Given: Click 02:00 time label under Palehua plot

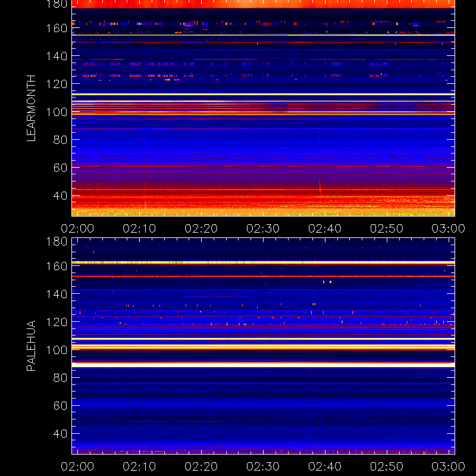Looking at the screenshot, I should (77, 466).
